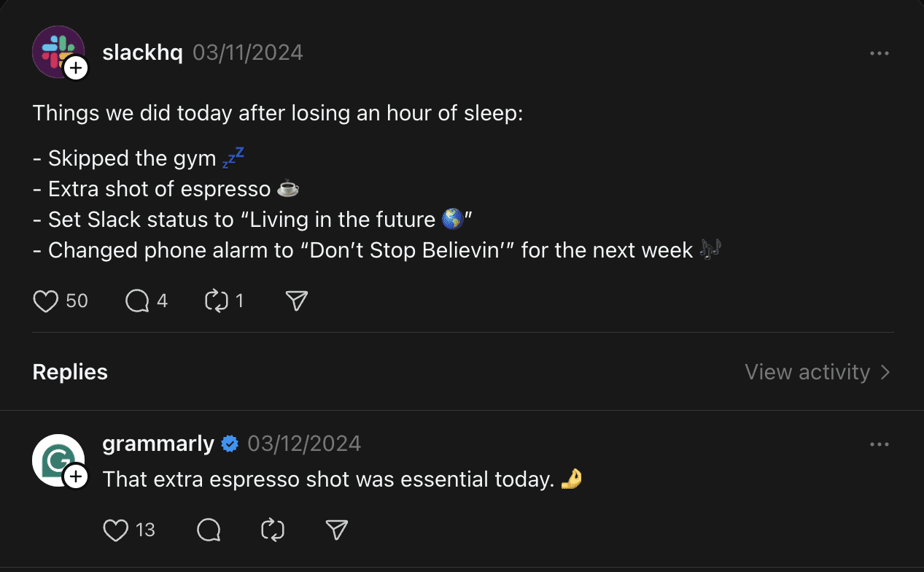The image size is (924, 572).
Task: Open comments on slackhq post
Action: (137, 301)
